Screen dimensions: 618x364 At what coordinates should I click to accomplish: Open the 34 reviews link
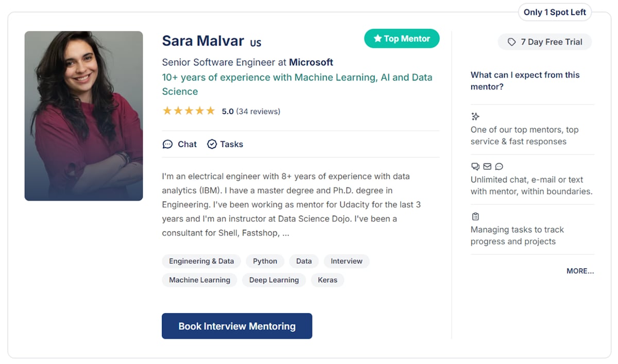tap(258, 111)
